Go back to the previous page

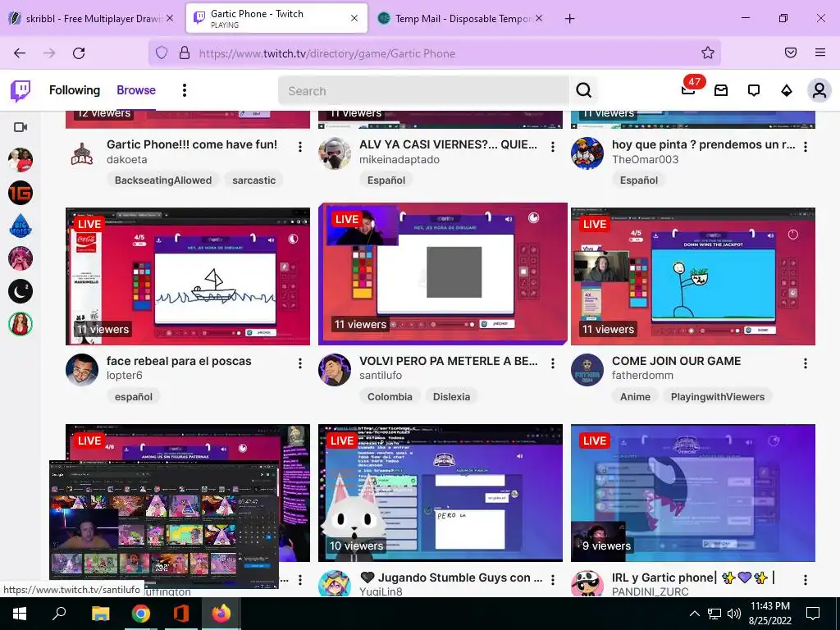(20, 52)
